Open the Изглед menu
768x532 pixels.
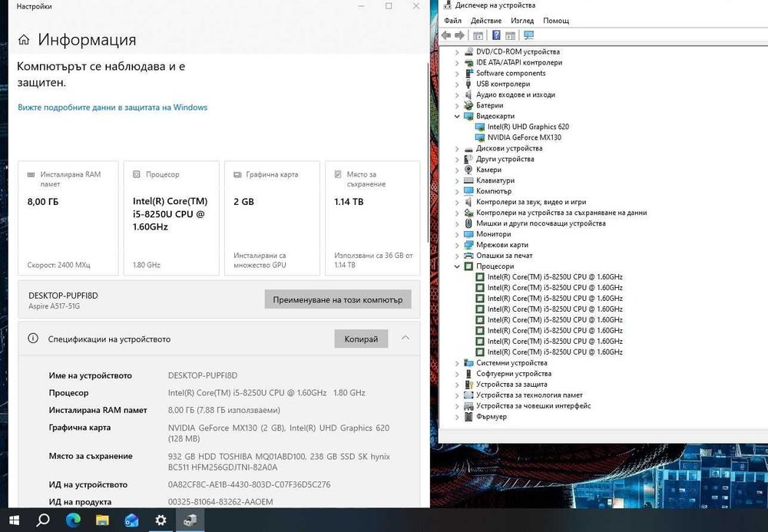click(522, 21)
